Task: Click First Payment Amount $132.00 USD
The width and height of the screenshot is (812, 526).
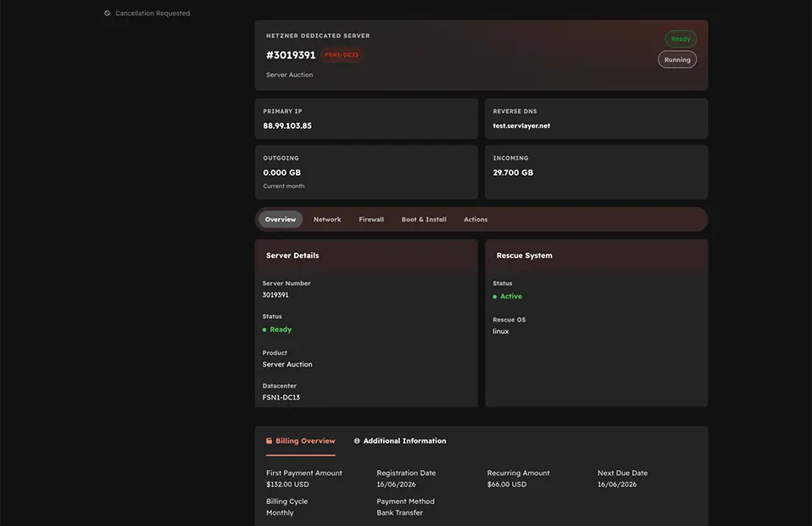Action: pyautogui.click(x=287, y=484)
